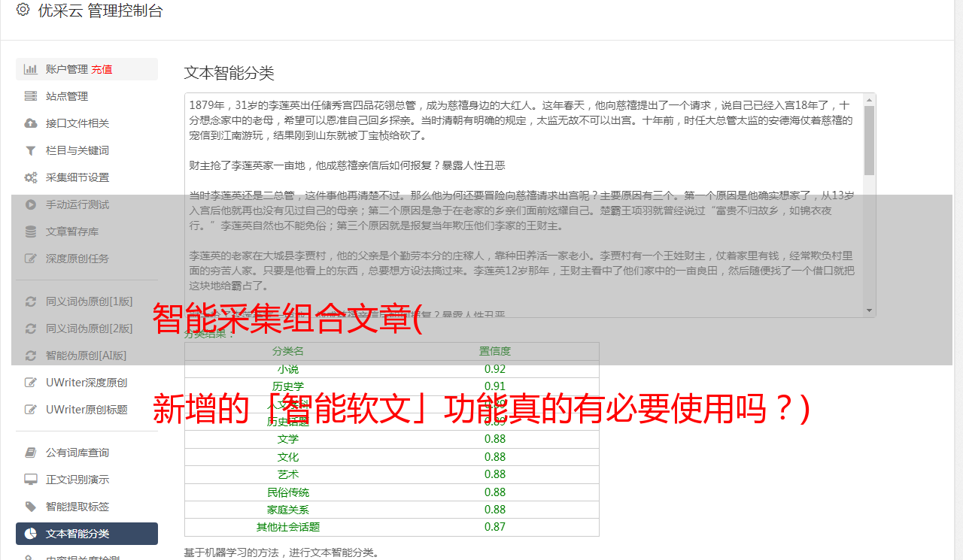Screen dimensions: 963x560
Task: Click the 分类名 column header
Action: (x=288, y=351)
